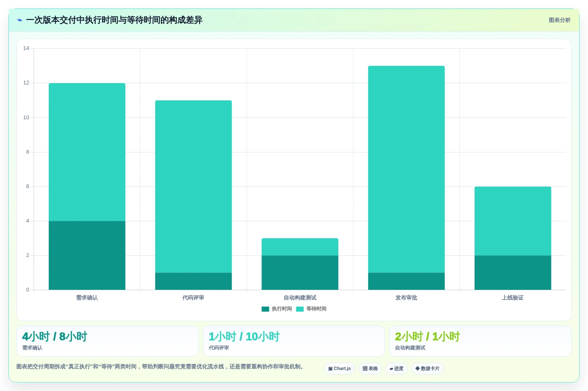Click the y-axis value 10
This screenshot has width=588, height=391.
point(26,118)
